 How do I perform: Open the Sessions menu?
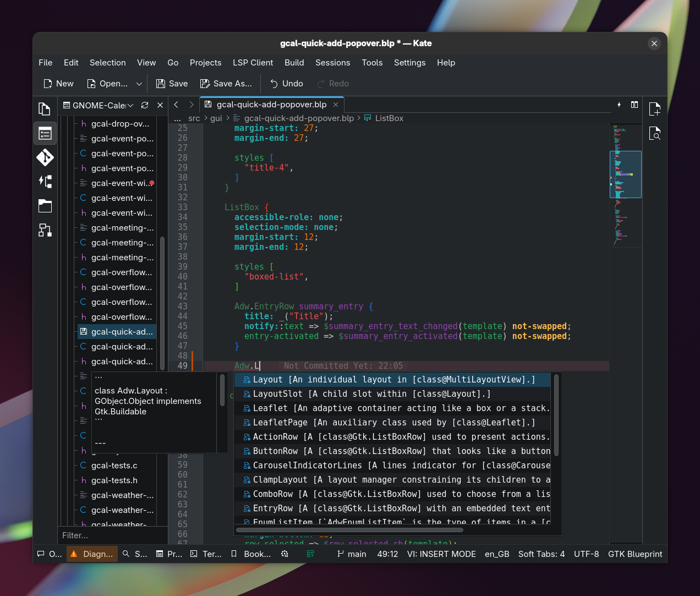(332, 63)
